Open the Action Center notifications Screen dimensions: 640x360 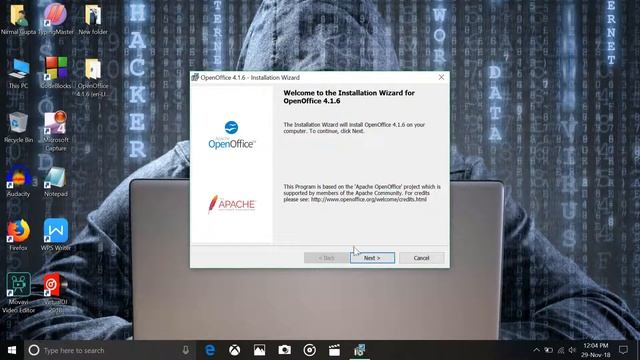[x=623, y=350]
